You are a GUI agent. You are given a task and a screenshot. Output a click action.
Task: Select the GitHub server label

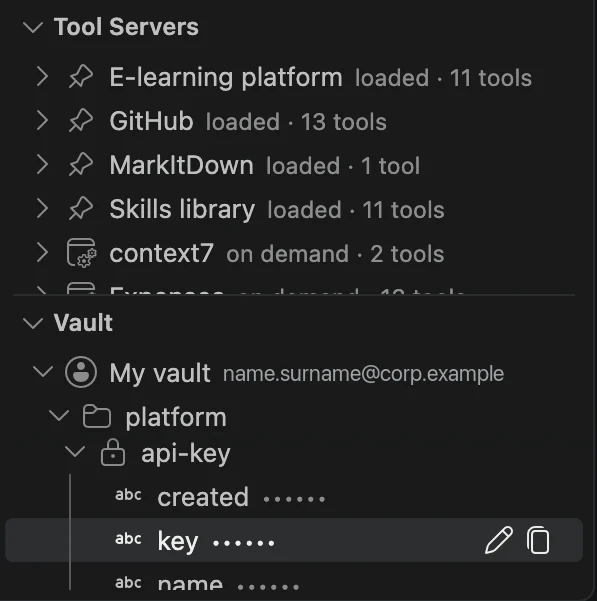click(x=151, y=122)
